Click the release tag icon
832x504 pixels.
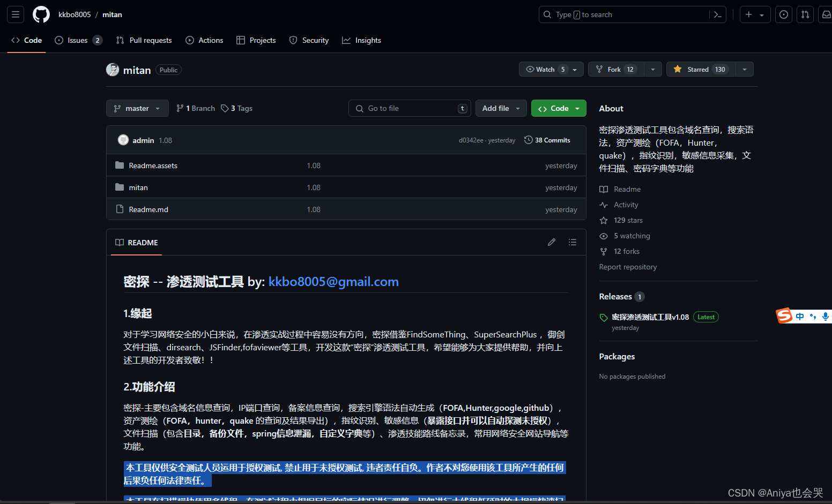coord(604,318)
